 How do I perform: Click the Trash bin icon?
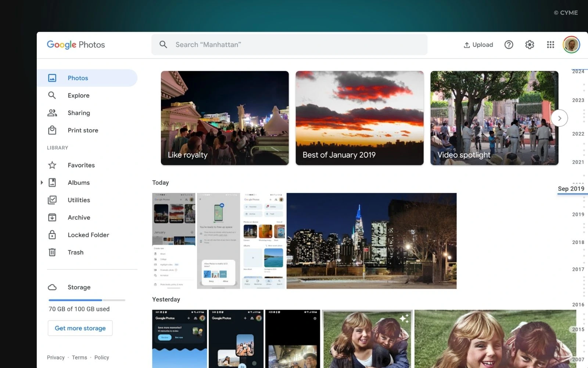point(52,252)
